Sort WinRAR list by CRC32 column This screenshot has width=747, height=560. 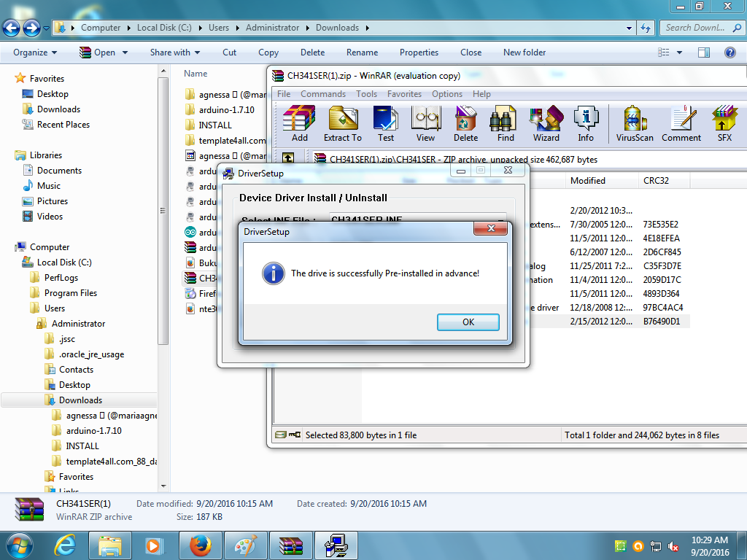pyautogui.click(x=664, y=181)
